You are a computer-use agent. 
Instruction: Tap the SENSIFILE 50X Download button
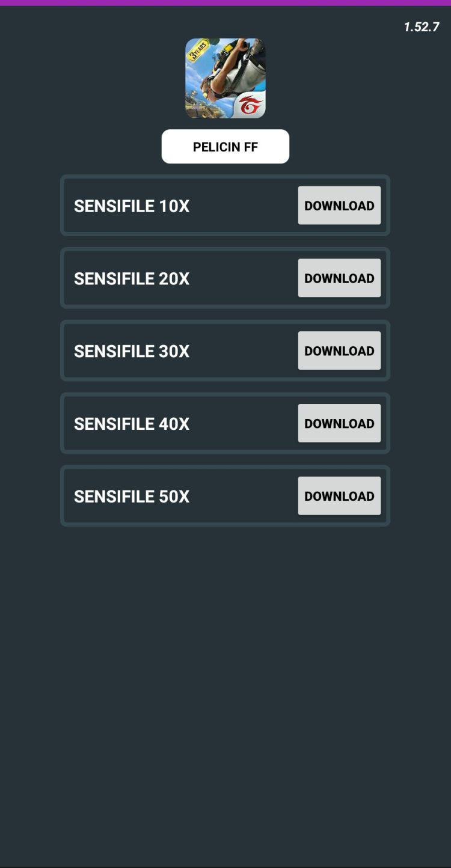point(339,497)
